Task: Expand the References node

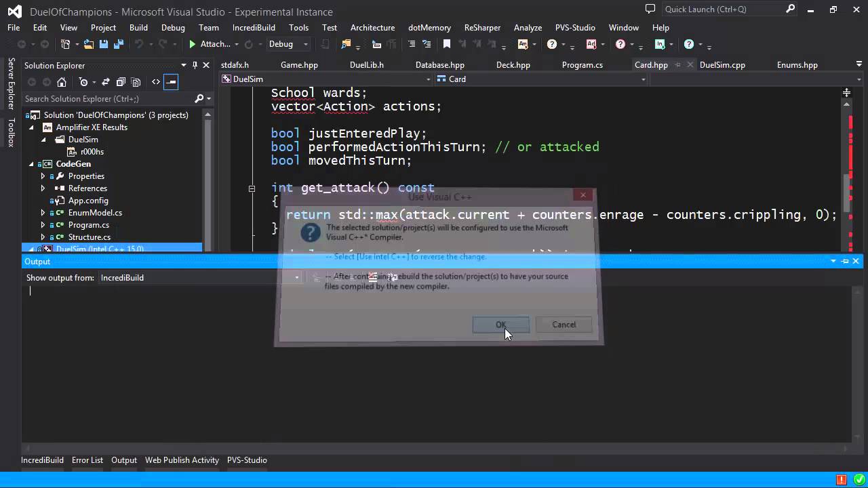Action: pos(43,188)
